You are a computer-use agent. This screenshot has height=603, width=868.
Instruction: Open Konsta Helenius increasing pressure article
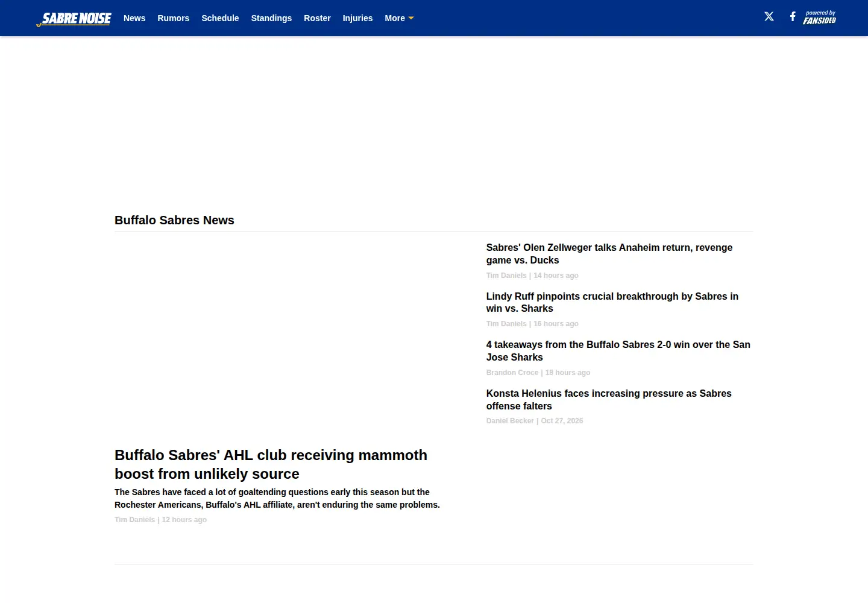point(609,400)
